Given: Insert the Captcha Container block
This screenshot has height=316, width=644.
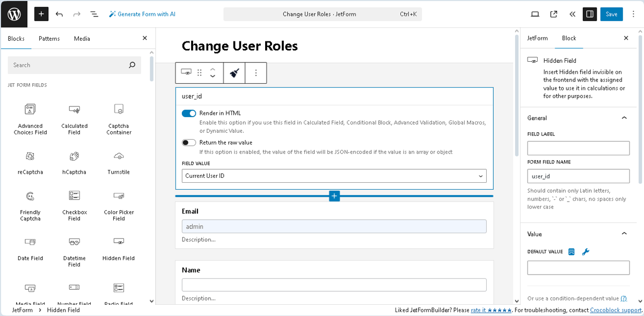Looking at the screenshot, I should (119, 119).
